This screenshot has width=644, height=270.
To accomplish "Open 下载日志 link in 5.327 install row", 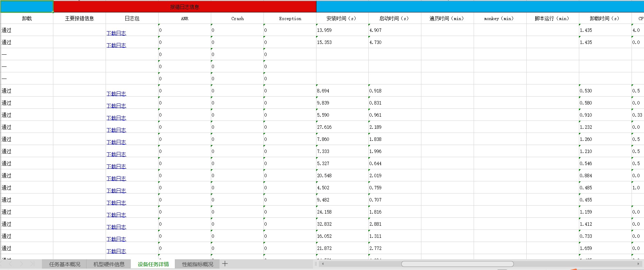I will [116, 166].
